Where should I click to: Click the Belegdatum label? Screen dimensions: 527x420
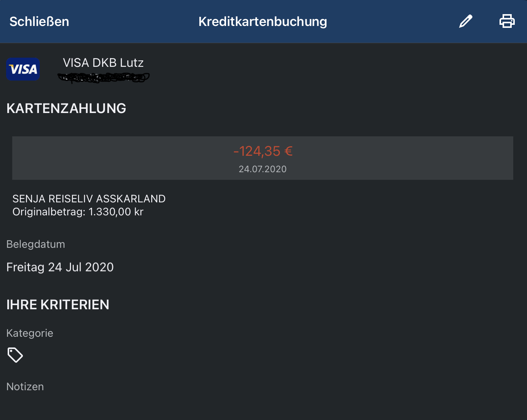[x=36, y=244]
